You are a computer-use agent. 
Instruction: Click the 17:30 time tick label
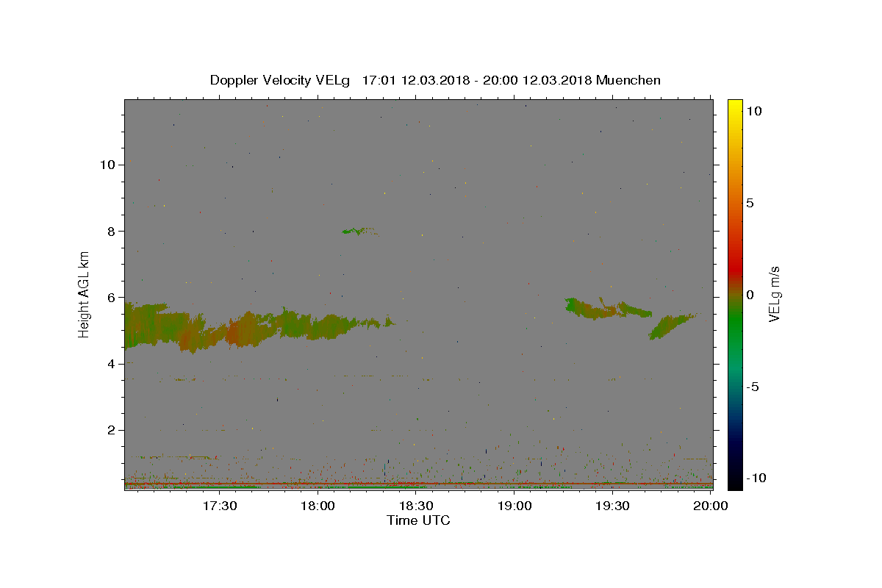220,506
